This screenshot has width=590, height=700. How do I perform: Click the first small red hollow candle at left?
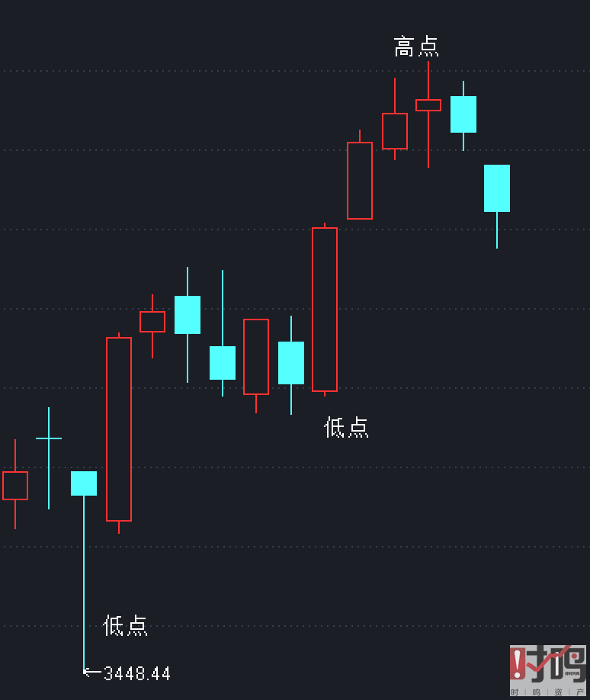click(x=15, y=486)
